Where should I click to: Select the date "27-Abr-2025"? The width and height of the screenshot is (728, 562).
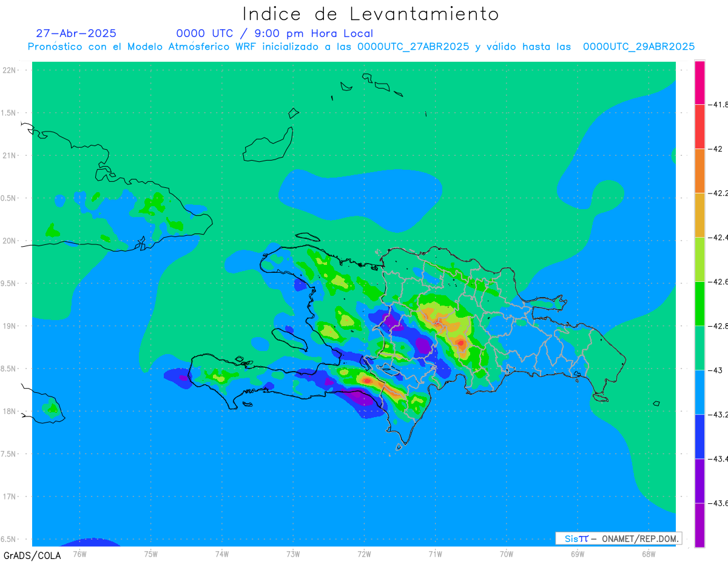tap(76, 33)
